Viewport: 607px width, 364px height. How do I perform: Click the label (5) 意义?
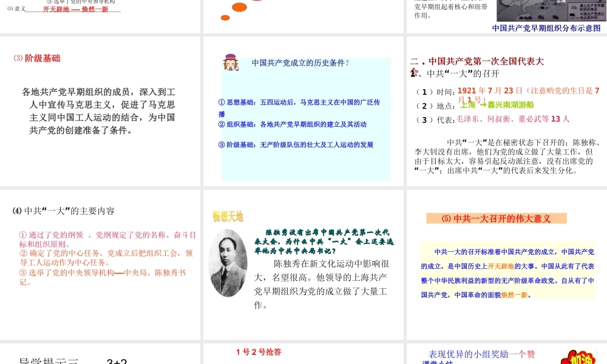[x=16, y=8]
